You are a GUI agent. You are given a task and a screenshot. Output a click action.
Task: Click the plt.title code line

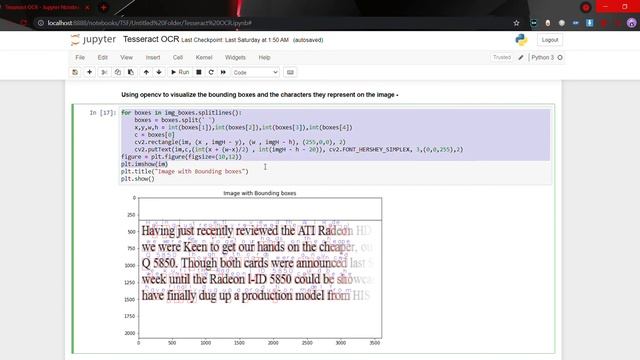(x=184, y=171)
